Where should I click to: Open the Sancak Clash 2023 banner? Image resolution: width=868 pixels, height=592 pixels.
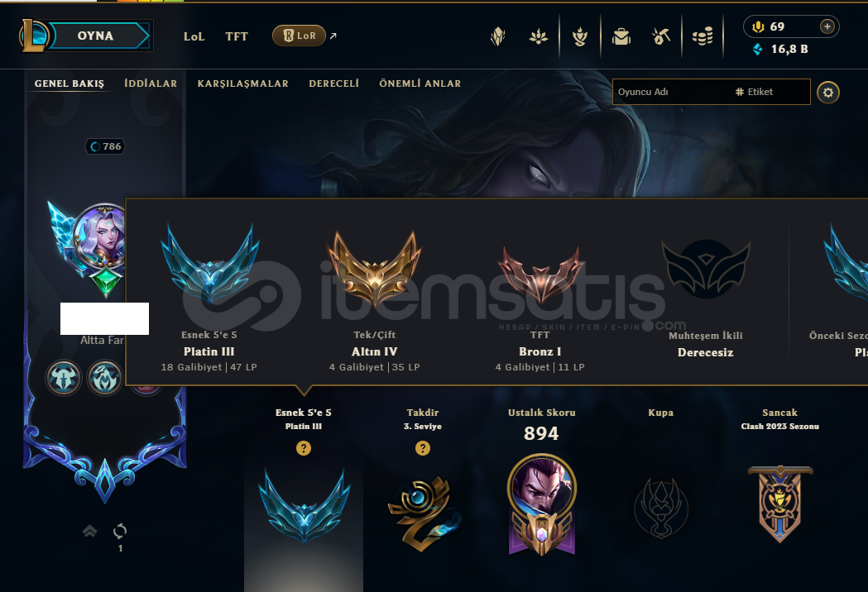[780, 504]
